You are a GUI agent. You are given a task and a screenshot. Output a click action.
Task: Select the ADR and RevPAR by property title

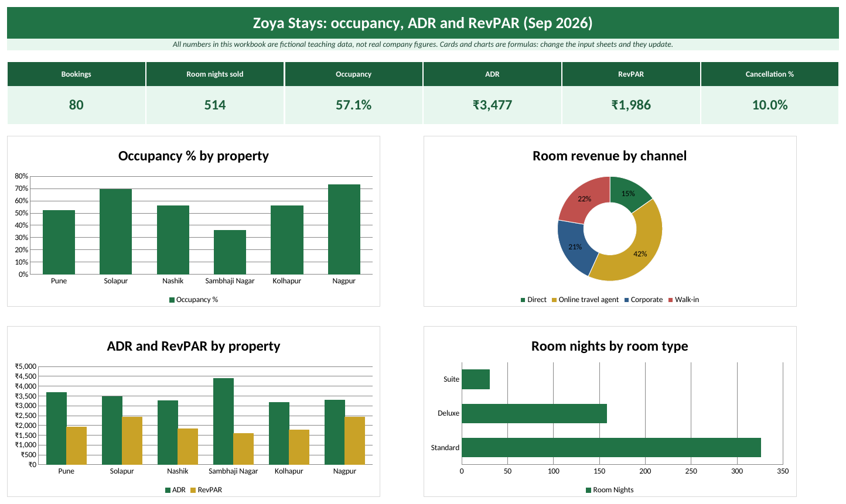pos(193,346)
